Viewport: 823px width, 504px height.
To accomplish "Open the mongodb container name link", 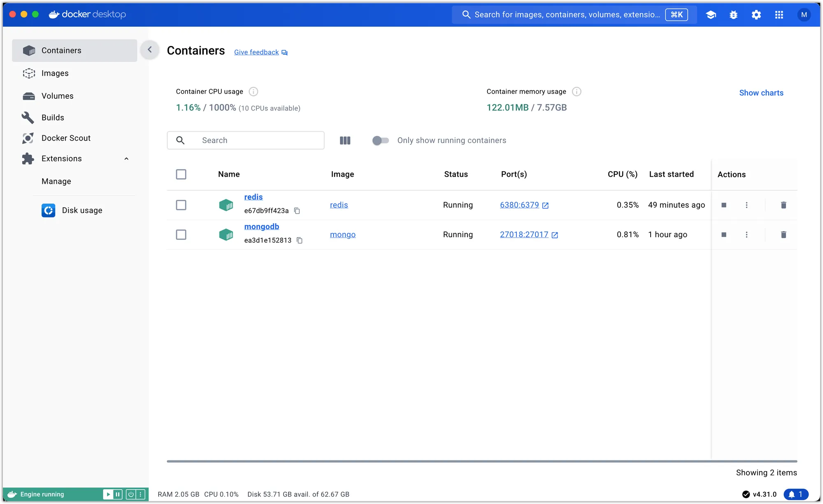I will tap(262, 227).
